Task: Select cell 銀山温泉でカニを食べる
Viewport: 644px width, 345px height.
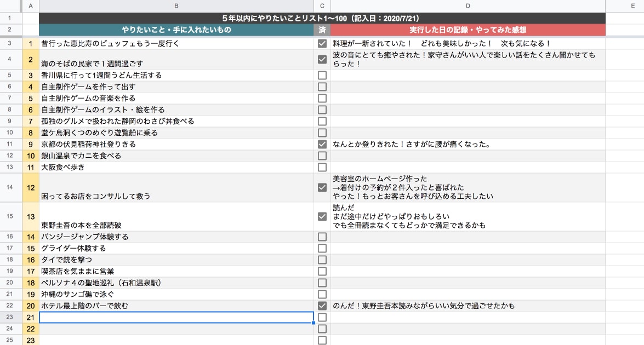Action: tap(176, 156)
